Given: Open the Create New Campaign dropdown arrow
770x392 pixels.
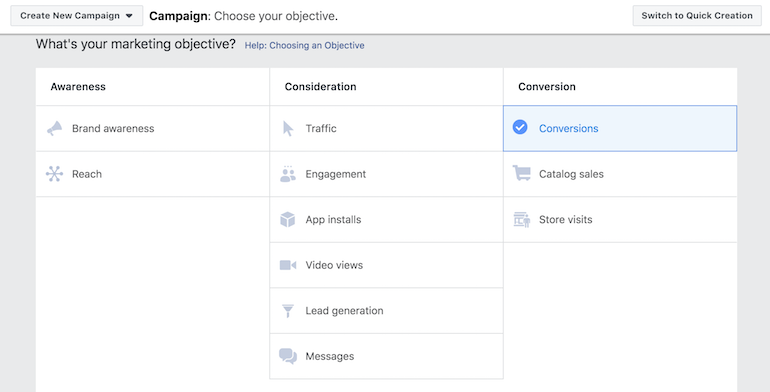Looking at the screenshot, I should pyautogui.click(x=129, y=16).
